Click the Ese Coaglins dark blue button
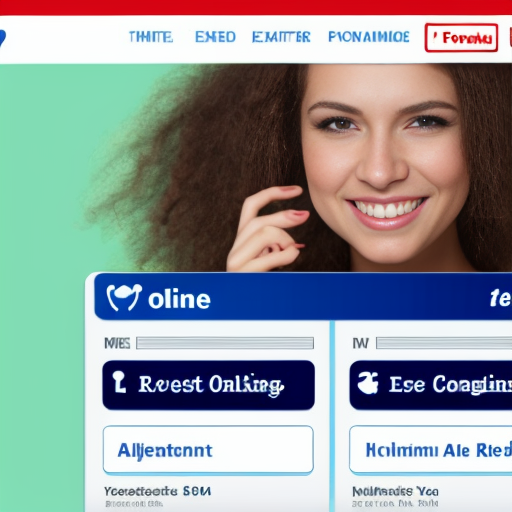 (x=431, y=385)
